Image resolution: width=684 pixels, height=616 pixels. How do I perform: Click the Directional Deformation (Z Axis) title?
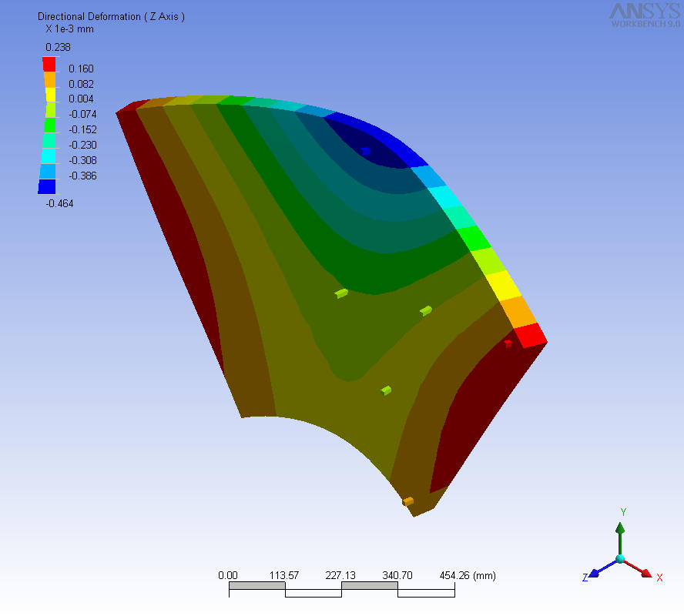coord(111,17)
